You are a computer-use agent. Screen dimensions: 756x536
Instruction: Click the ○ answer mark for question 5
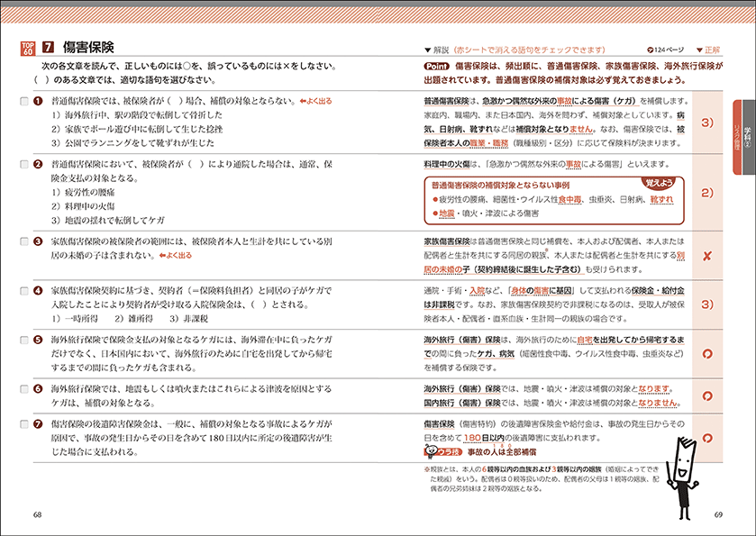click(707, 354)
